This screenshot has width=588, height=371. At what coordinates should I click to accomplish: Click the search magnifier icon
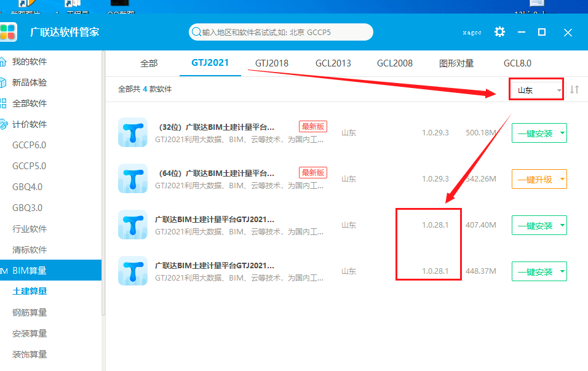[196, 32]
